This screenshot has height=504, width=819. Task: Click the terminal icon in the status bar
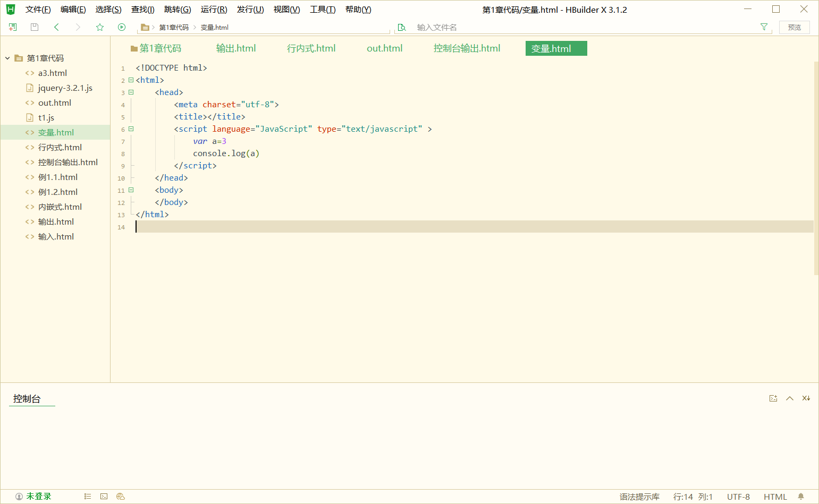[104, 496]
